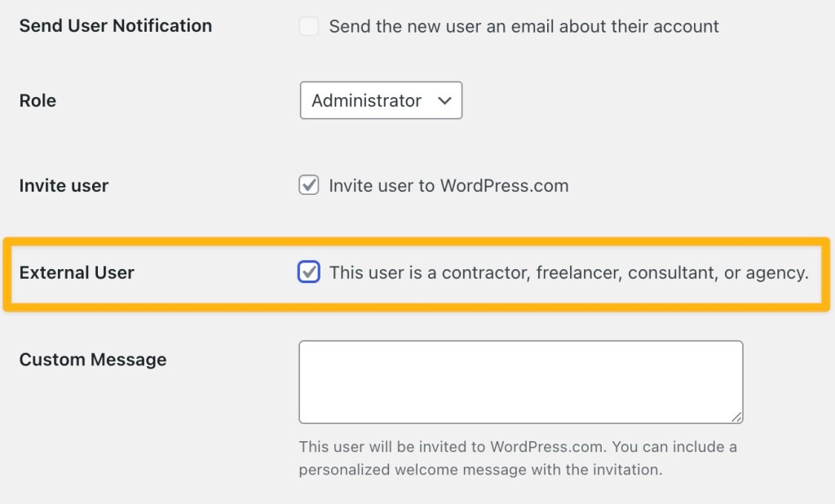Screen dimensions: 835x504
Task: Enable the new user email notification checkbox
Action: pyautogui.click(x=308, y=25)
